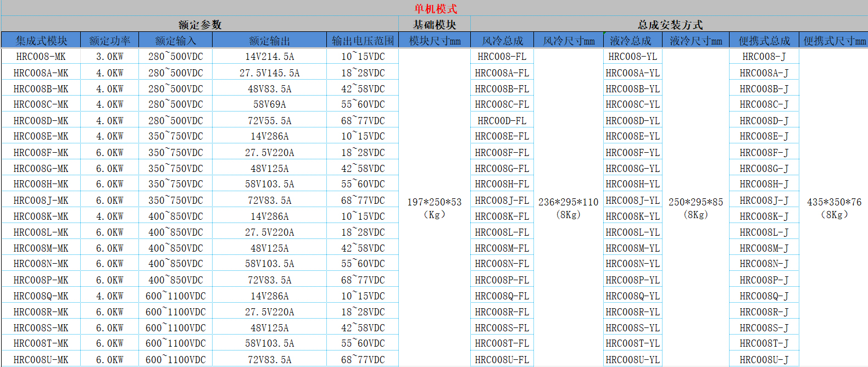Click the 风冷总成 column header
The image size is (868, 367).
click(x=502, y=41)
